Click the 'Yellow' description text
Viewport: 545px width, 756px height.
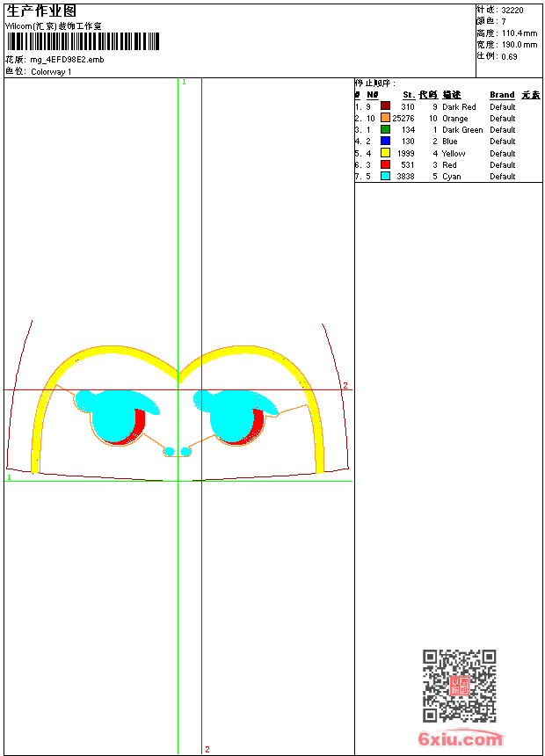click(x=454, y=154)
